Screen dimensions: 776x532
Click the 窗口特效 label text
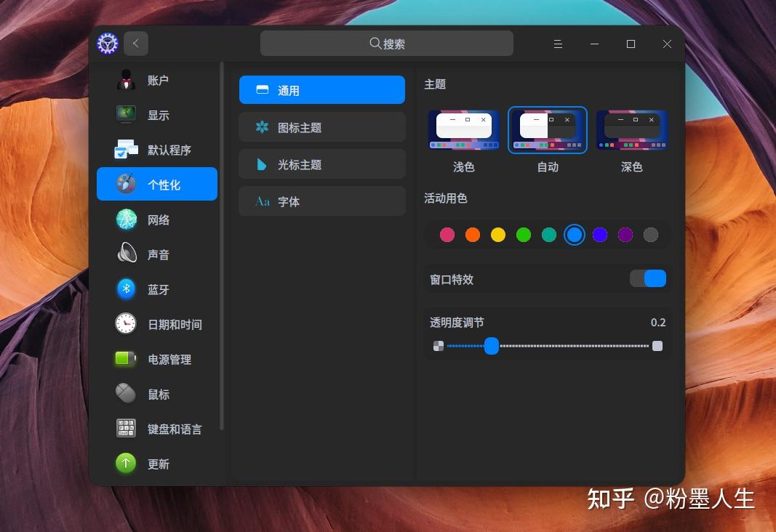(452, 279)
